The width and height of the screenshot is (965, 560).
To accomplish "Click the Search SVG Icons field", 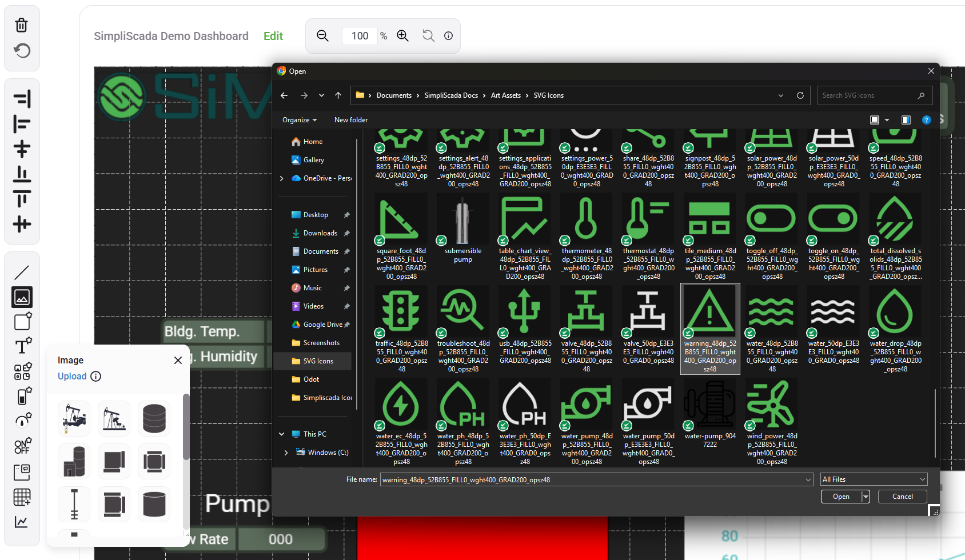I will click(x=868, y=95).
